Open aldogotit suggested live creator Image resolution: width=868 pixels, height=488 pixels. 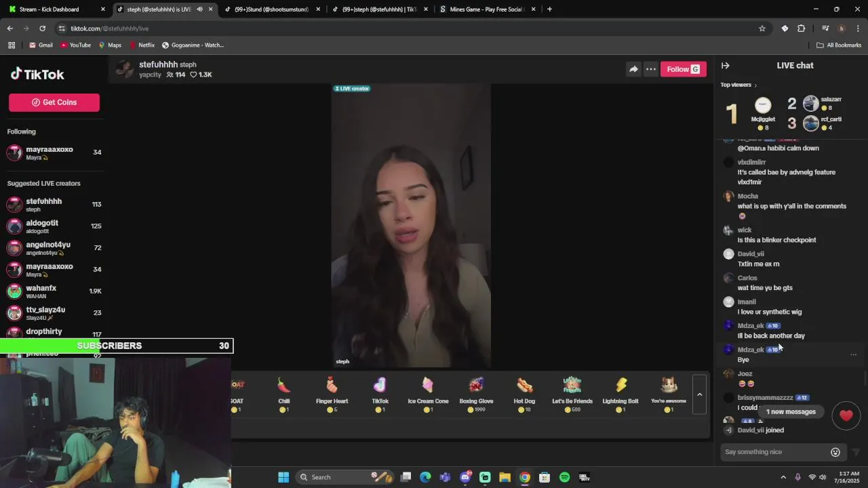point(54,226)
